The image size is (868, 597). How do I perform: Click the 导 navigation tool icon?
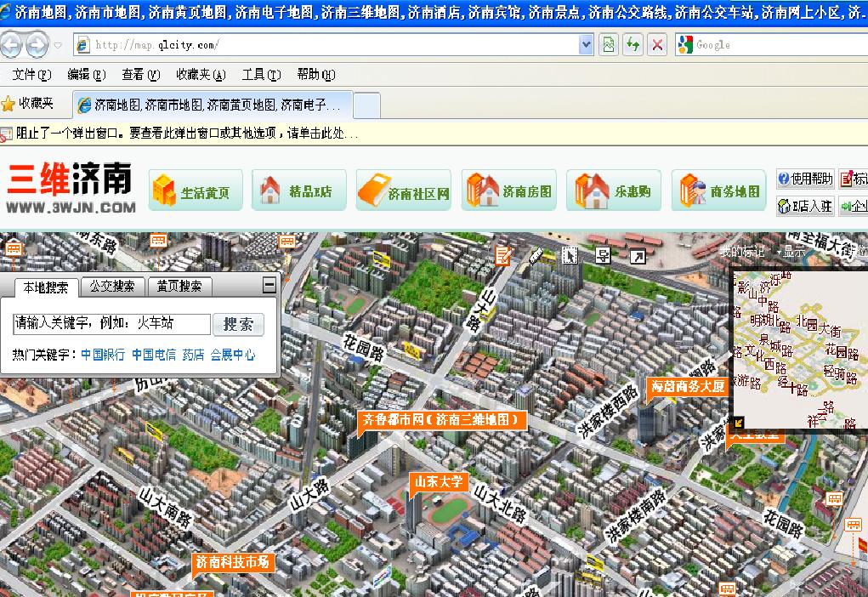[603, 255]
